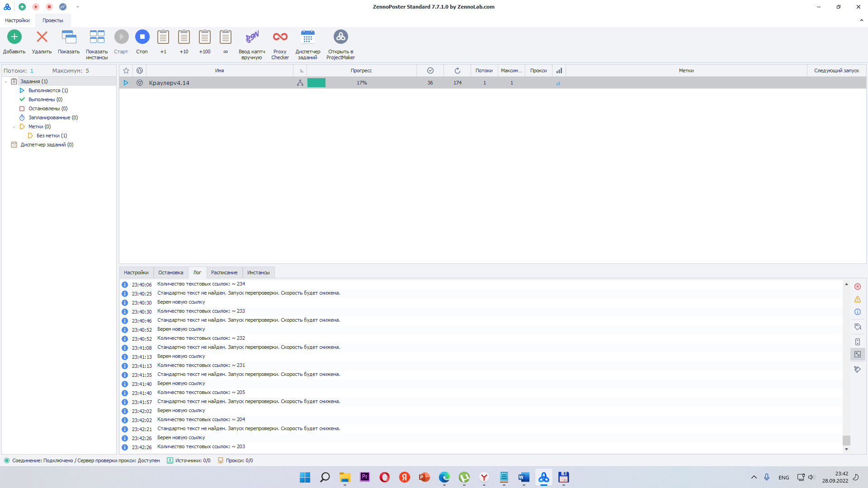Select Running tasks in the tree

point(48,90)
